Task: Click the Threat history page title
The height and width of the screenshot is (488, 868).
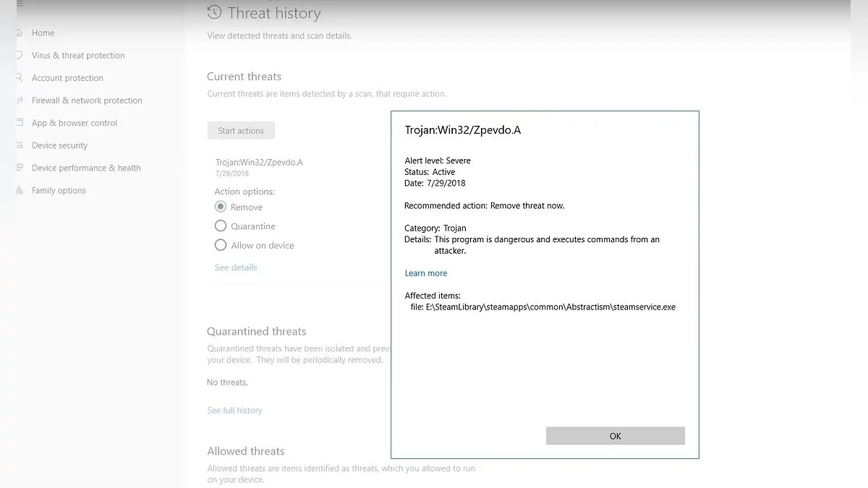Action: coord(274,13)
